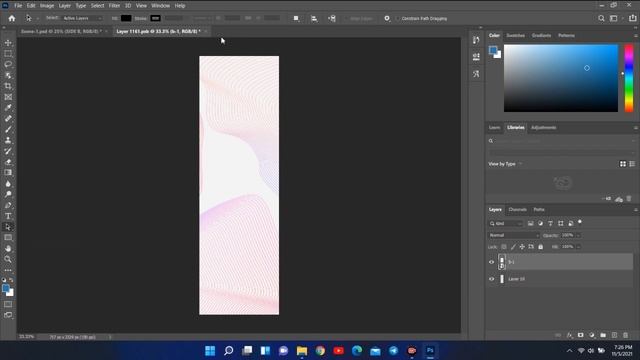The height and width of the screenshot is (360, 640).
Task: Select the Rectangle shape tool
Action: click(x=8, y=237)
